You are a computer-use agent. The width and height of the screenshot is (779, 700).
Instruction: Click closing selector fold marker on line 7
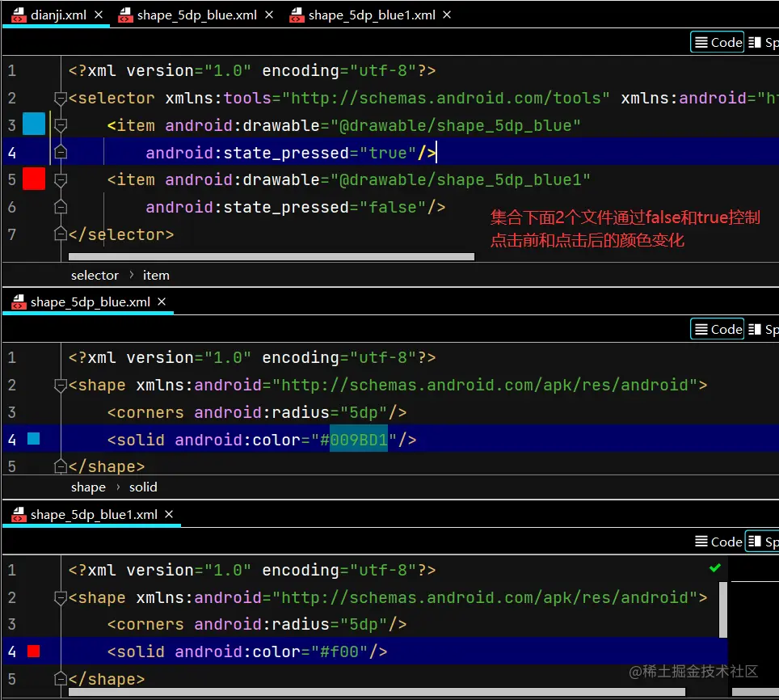(x=60, y=234)
